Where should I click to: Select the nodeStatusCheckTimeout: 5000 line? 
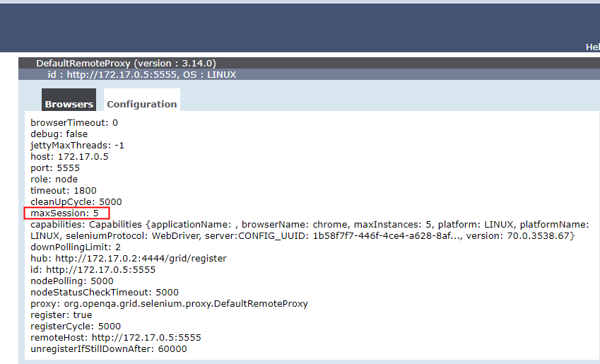(x=105, y=293)
